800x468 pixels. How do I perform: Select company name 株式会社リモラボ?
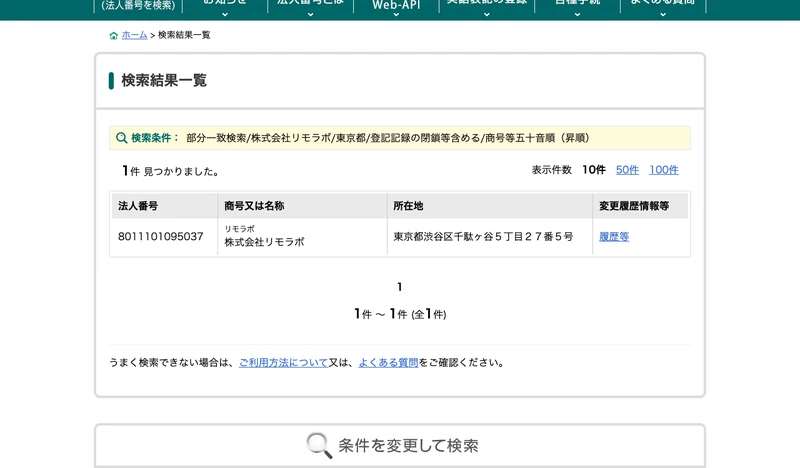(x=264, y=242)
